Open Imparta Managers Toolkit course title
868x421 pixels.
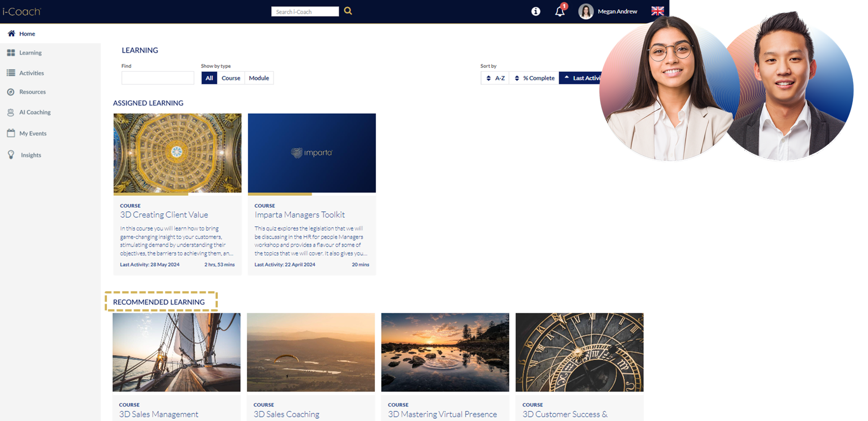(300, 215)
